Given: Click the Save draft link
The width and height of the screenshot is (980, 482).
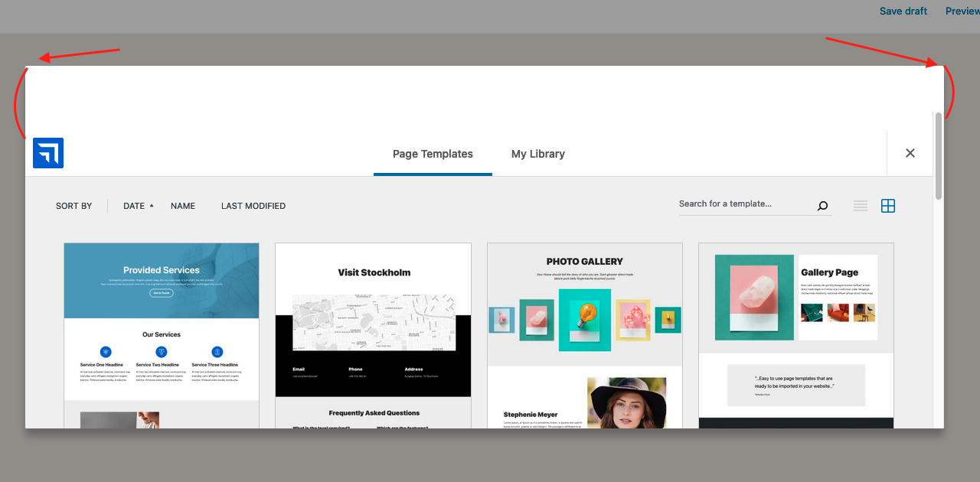Looking at the screenshot, I should (903, 11).
